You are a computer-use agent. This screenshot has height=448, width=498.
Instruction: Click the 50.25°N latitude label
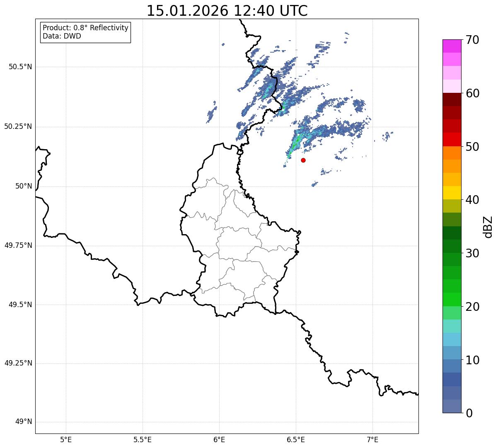tap(18, 126)
